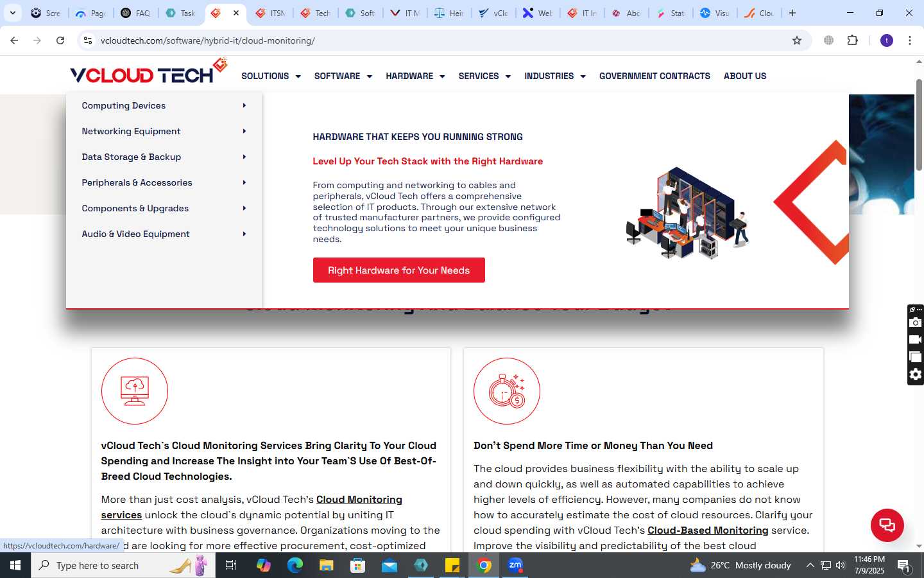Click the vCloud Tech logo

(x=148, y=72)
